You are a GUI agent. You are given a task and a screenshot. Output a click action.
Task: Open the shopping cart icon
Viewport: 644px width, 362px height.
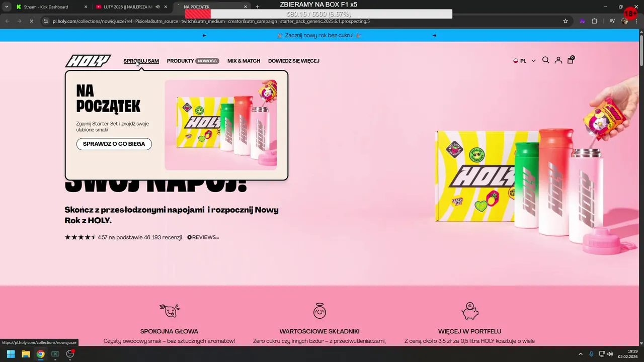[x=571, y=60]
